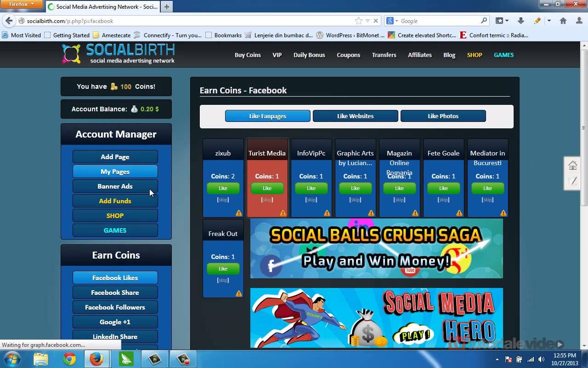Click the floating home icon on right edge
588x368 pixels.
coord(573,165)
